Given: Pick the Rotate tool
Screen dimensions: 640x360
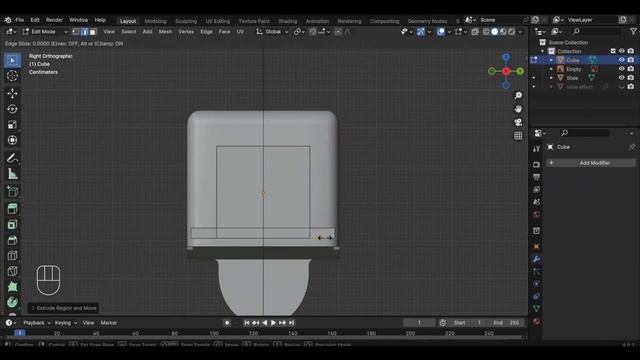Looking at the screenshot, I should tap(12, 109).
